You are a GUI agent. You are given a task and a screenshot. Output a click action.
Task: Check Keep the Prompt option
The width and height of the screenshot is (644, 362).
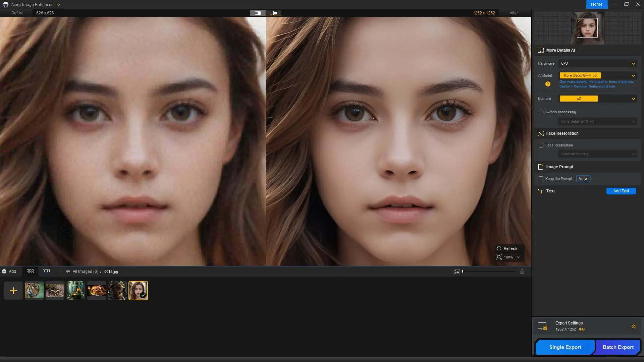point(541,179)
